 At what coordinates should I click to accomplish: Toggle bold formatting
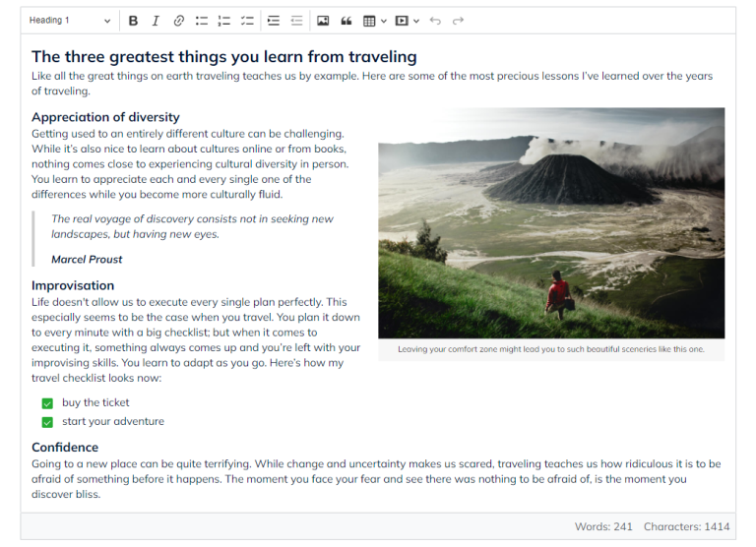[133, 21]
